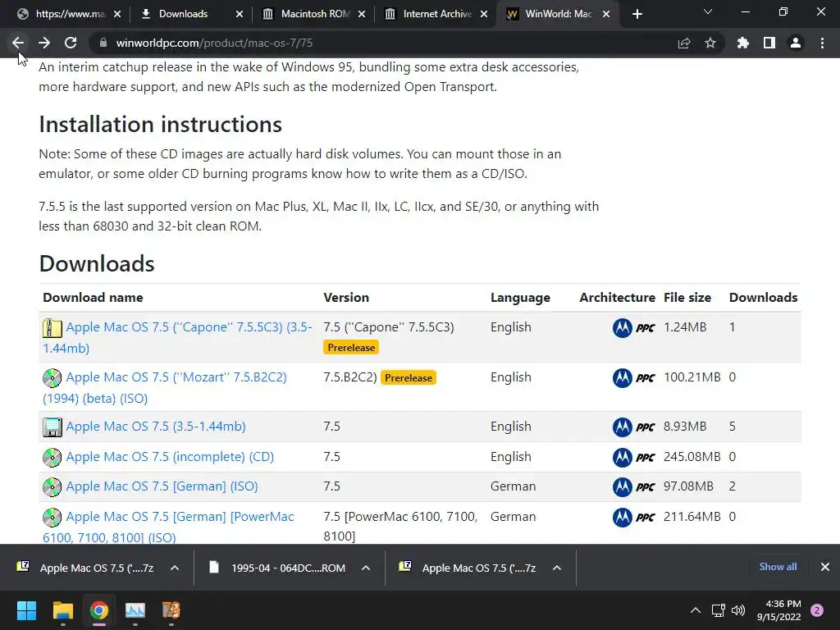Click the File size column header
The width and height of the screenshot is (840, 630).
687,297
